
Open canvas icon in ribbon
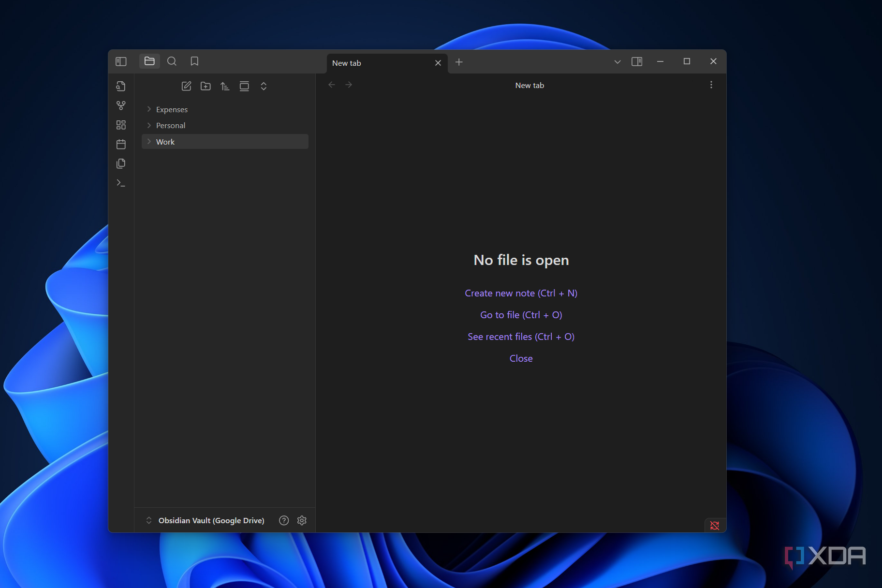click(x=121, y=125)
